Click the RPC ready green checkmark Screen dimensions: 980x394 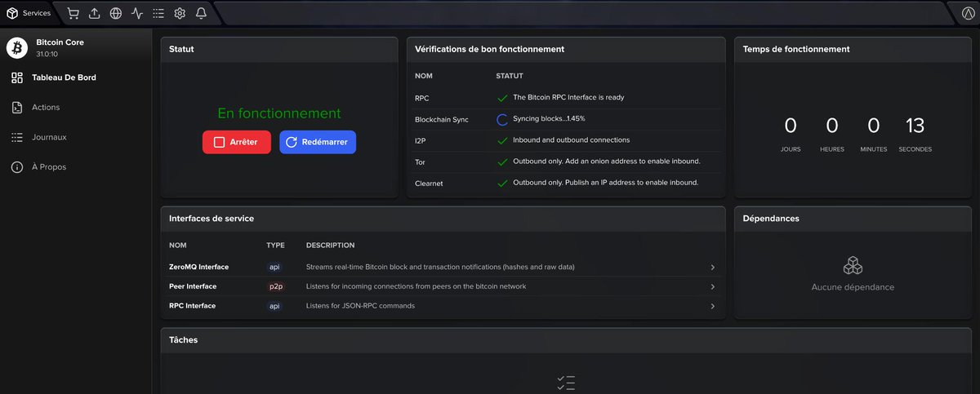[502, 97]
